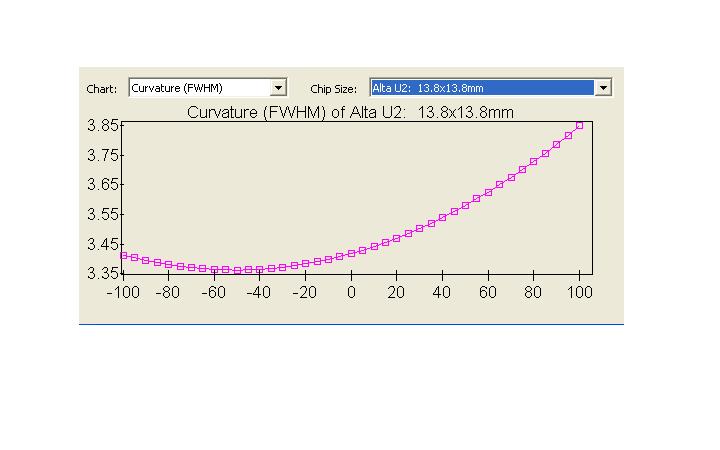Screen dimensions: 720x450
Task: Click the 3.35 y-axis label
Action: [x=103, y=274]
